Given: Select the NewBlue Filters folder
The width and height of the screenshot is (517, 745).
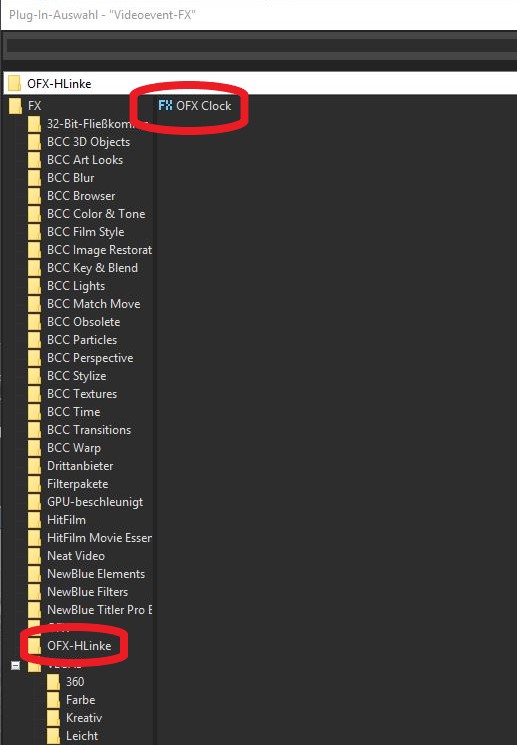Looking at the screenshot, I should (88, 592).
